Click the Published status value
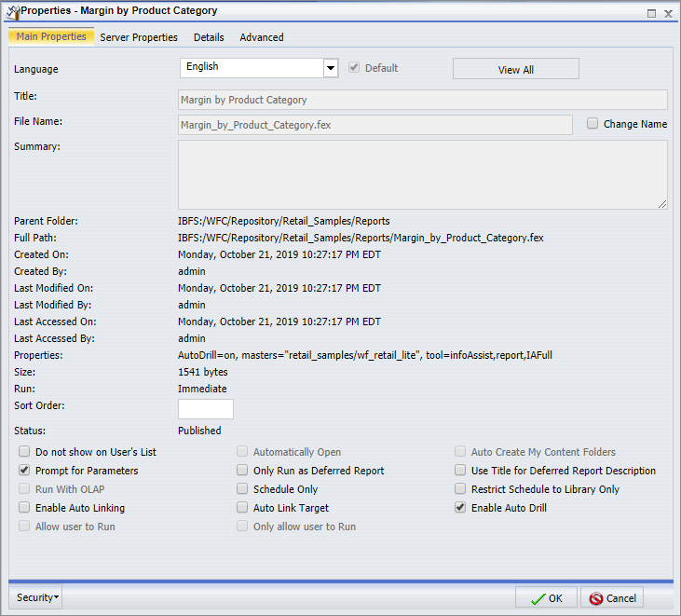Image resolution: width=681 pixels, height=616 pixels. coord(199,431)
